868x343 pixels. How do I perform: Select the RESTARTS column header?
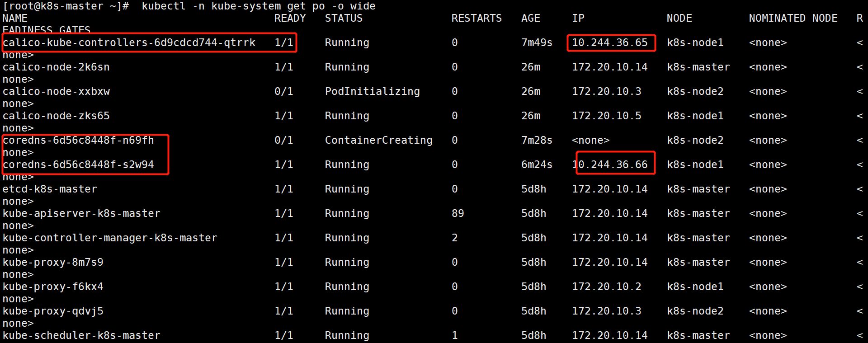point(476,18)
